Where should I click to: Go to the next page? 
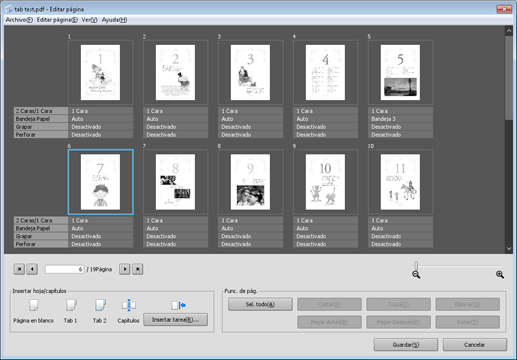pos(125,269)
